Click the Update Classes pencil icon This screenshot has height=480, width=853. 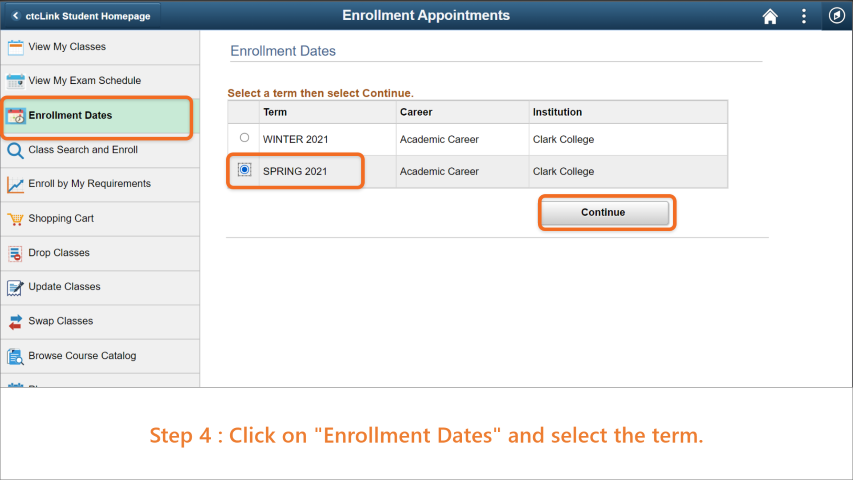(x=15, y=287)
